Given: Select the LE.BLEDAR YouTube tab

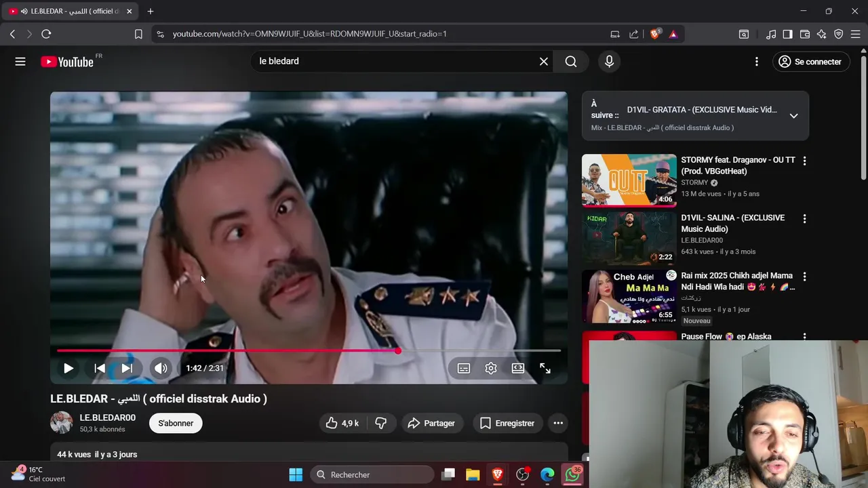Looking at the screenshot, I should tap(71, 12).
